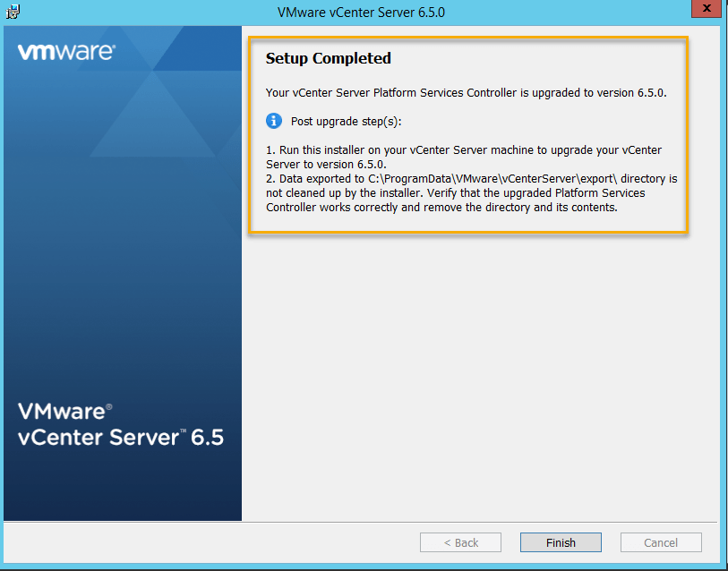Click the disabled Cancel button
The height and width of the screenshot is (571, 728).
(x=661, y=542)
